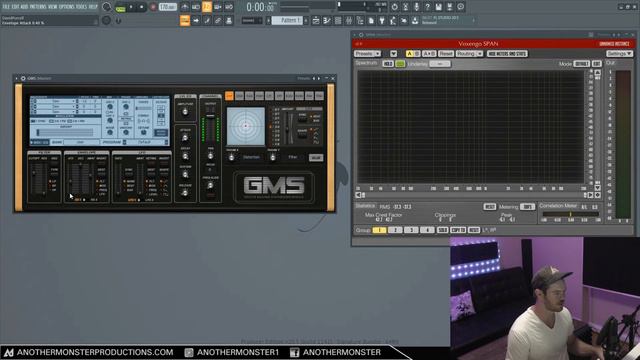Toggle the orange draw mode icon in second toolbar row
This screenshot has width=640, height=360.
point(185,20)
